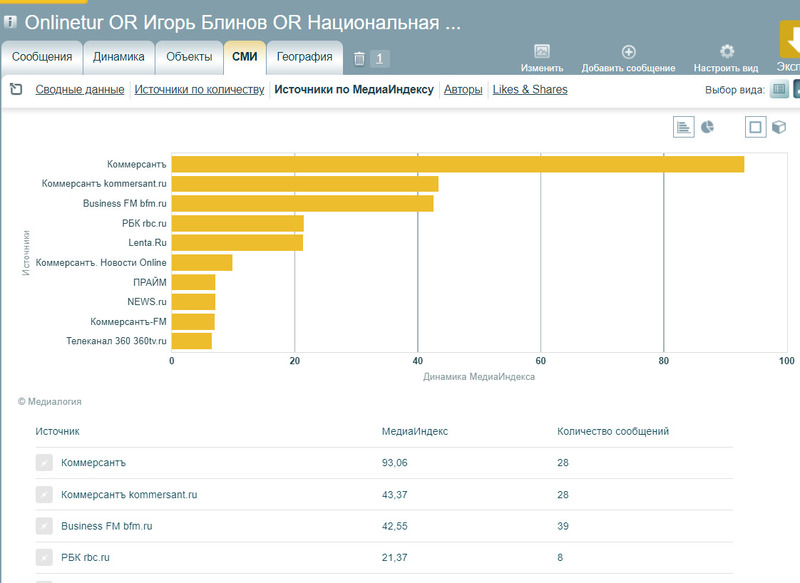The width and height of the screenshot is (800, 583).
Task: Click the Коммерсантъ-FM chart bar
Action: tap(193, 322)
